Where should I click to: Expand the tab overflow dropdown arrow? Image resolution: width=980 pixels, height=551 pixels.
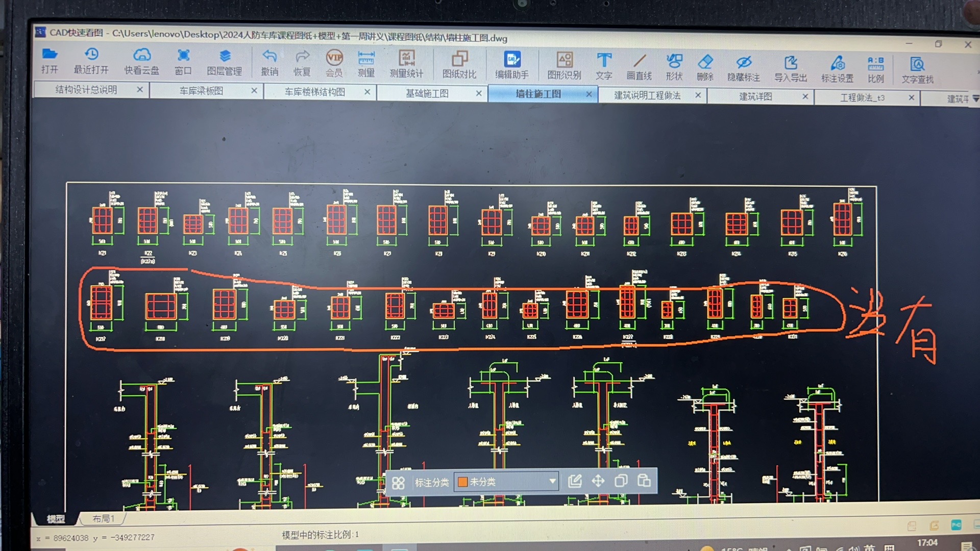pyautogui.click(x=975, y=98)
